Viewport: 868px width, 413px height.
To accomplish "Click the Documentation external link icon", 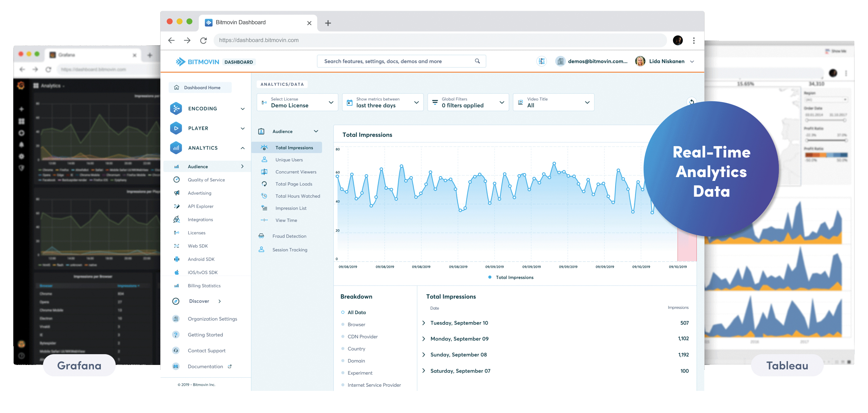I will click(229, 367).
